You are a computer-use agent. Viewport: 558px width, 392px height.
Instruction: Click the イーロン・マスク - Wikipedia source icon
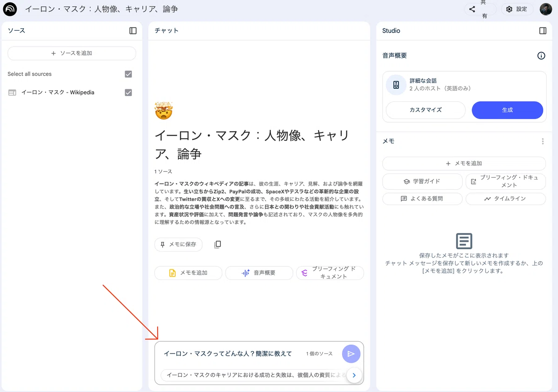[x=12, y=93]
